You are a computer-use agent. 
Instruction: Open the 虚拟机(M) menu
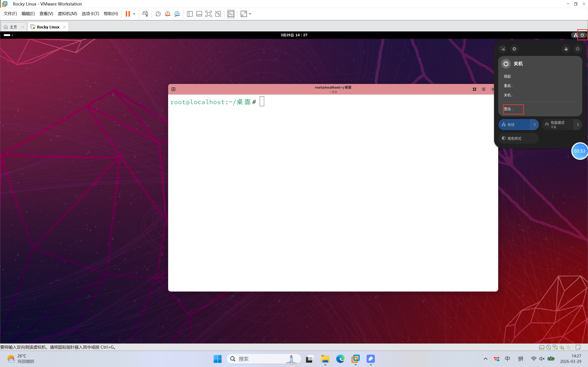click(67, 14)
